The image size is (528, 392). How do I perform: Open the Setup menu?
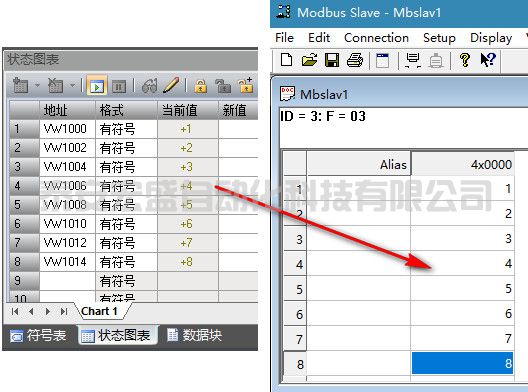coord(439,37)
